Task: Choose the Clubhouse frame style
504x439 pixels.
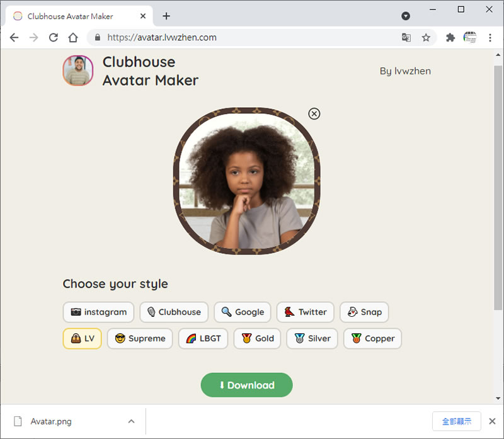Action: coord(174,312)
